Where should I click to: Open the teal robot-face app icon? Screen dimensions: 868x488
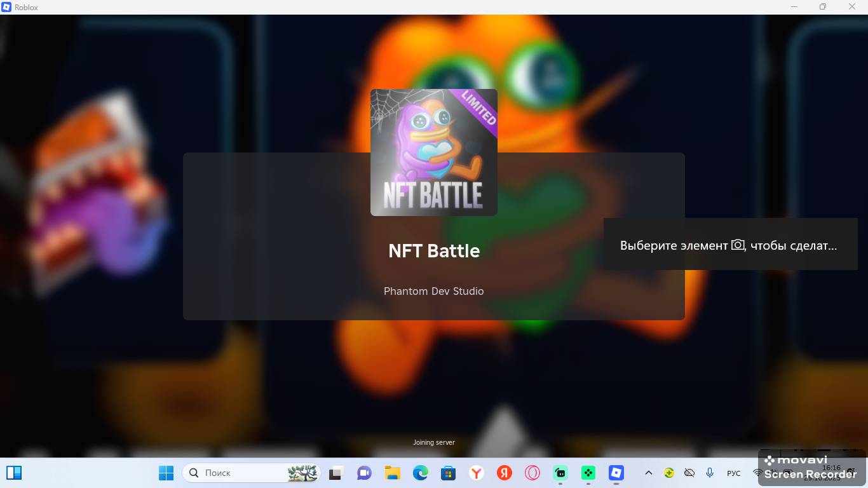click(560, 473)
